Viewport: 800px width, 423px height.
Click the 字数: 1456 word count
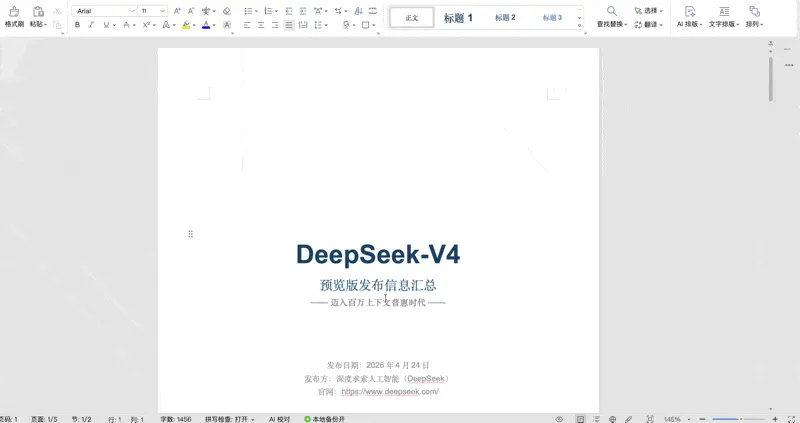(x=176, y=419)
